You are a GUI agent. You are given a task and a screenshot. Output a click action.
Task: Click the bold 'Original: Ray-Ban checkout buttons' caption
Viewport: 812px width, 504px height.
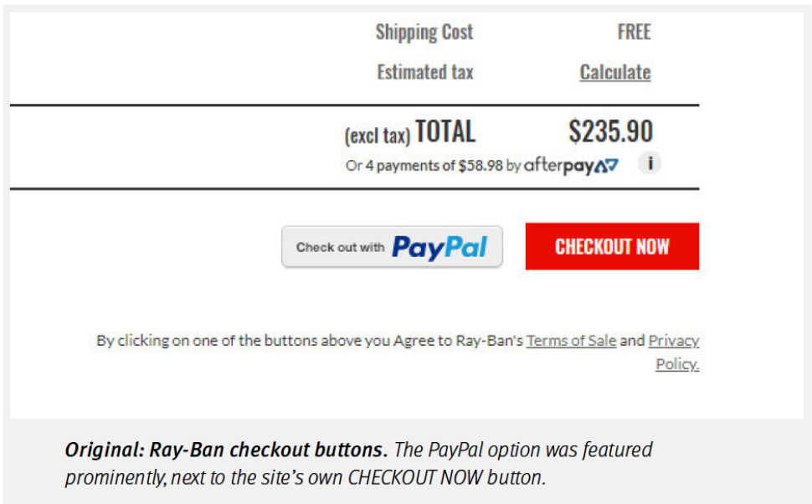pyautogui.click(x=226, y=450)
